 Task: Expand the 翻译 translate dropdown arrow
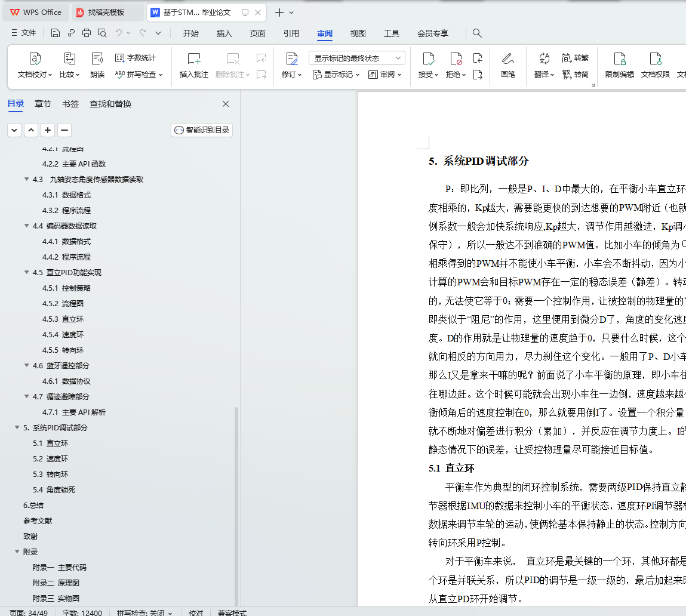(x=552, y=75)
